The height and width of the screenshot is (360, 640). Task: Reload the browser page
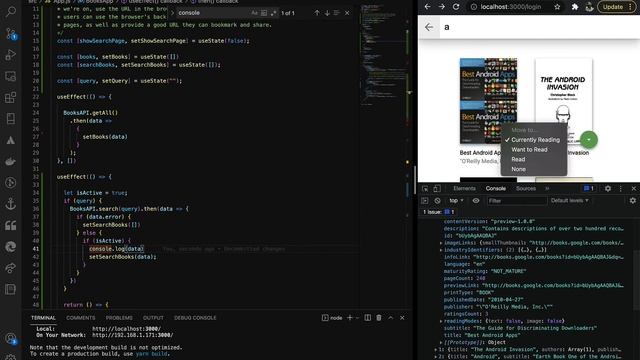456,7
